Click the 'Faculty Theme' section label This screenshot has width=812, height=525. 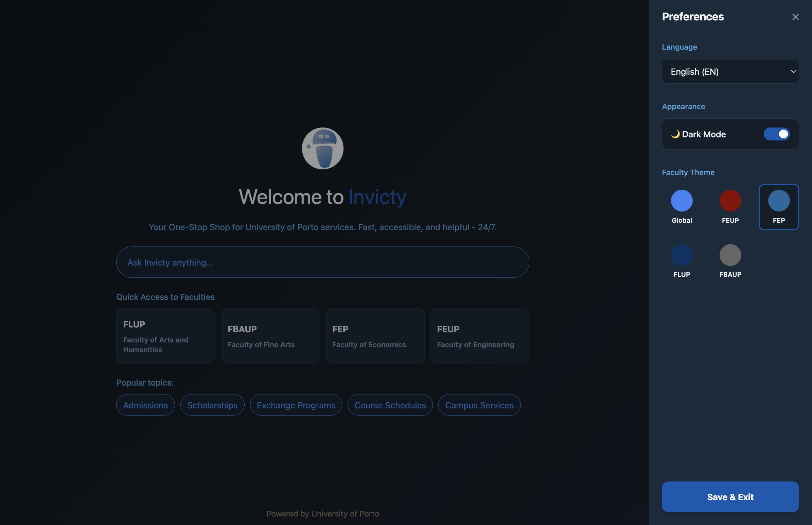688,172
